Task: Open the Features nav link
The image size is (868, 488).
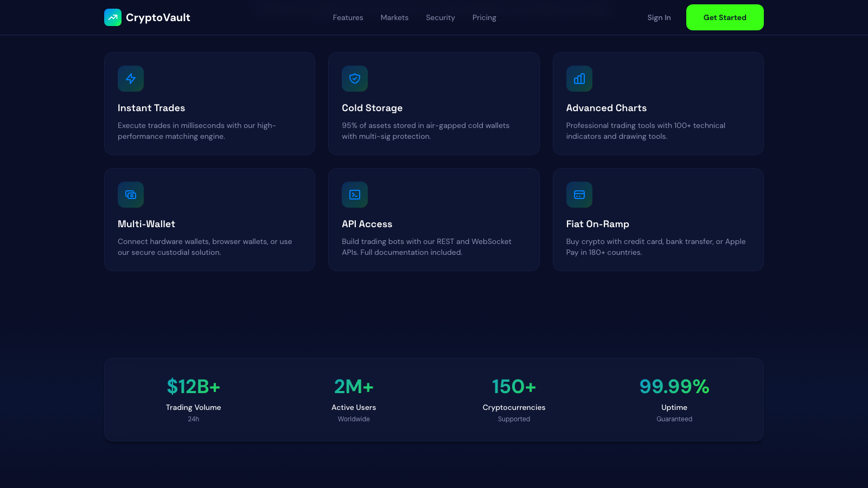Action: tap(348, 17)
